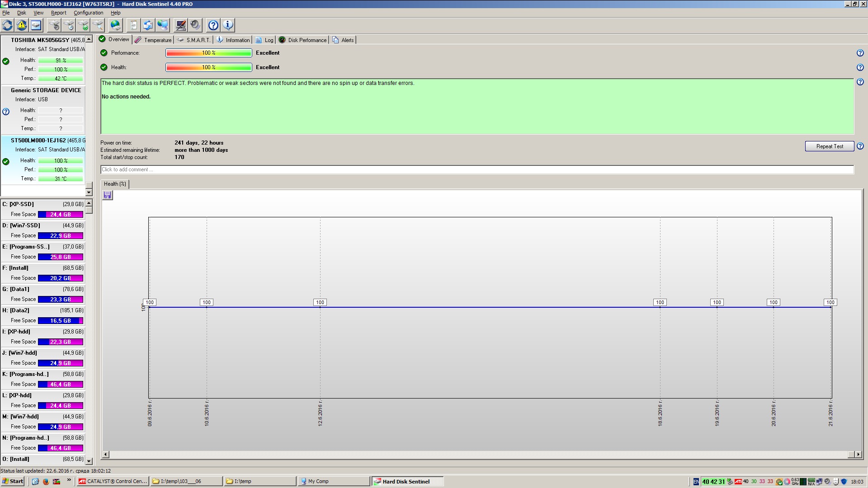Image resolution: width=868 pixels, height=488 pixels.
Task: Switch to the Disk Performance tab
Action: click(x=302, y=40)
